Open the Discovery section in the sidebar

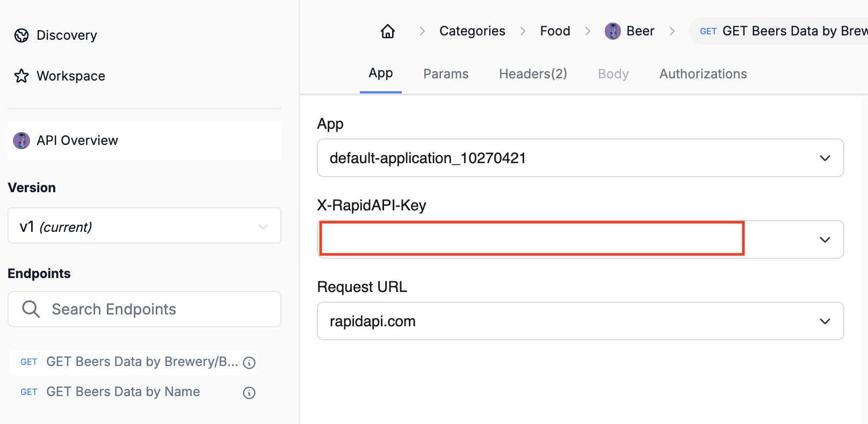tap(56, 35)
